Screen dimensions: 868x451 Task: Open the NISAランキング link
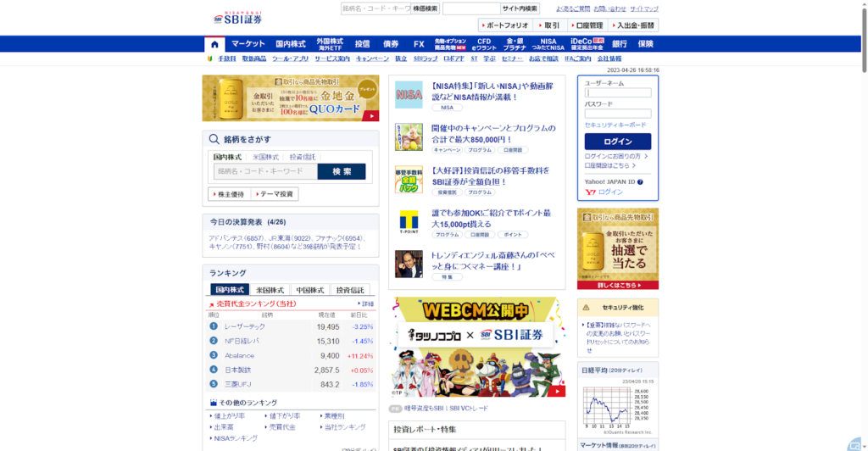coord(235,438)
